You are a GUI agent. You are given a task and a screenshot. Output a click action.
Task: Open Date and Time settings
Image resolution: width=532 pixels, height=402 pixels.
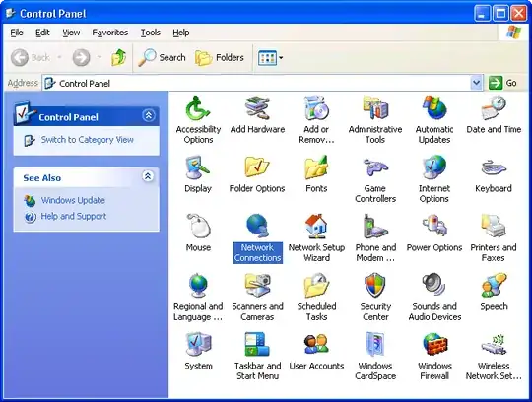pos(494,114)
